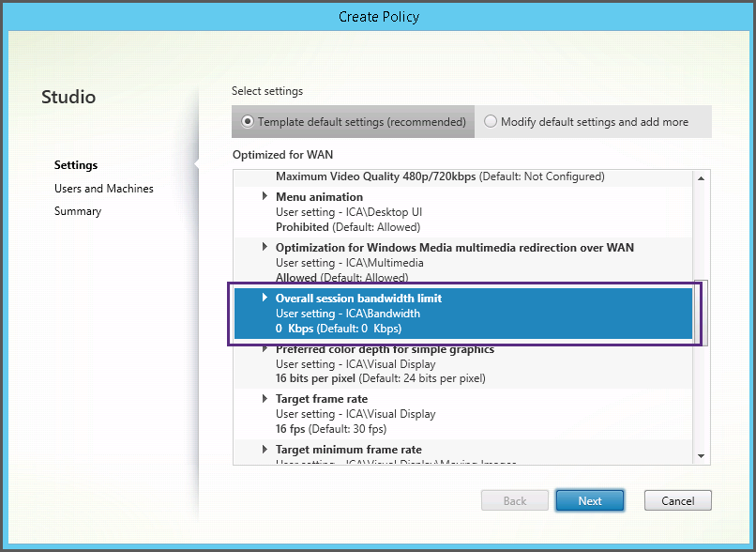Click '0 Kbps (Default: 0 Kbps)' value
The height and width of the screenshot is (552, 756).
(339, 329)
